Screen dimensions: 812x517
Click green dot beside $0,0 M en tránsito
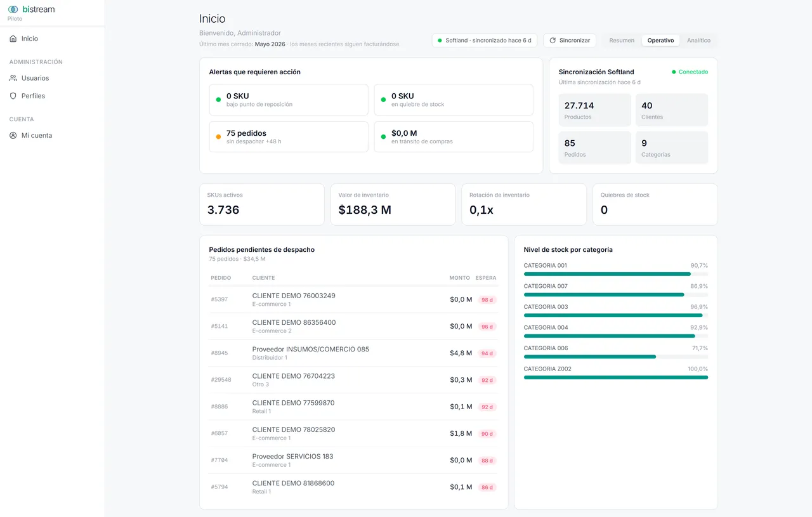click(x=384, y=137)
